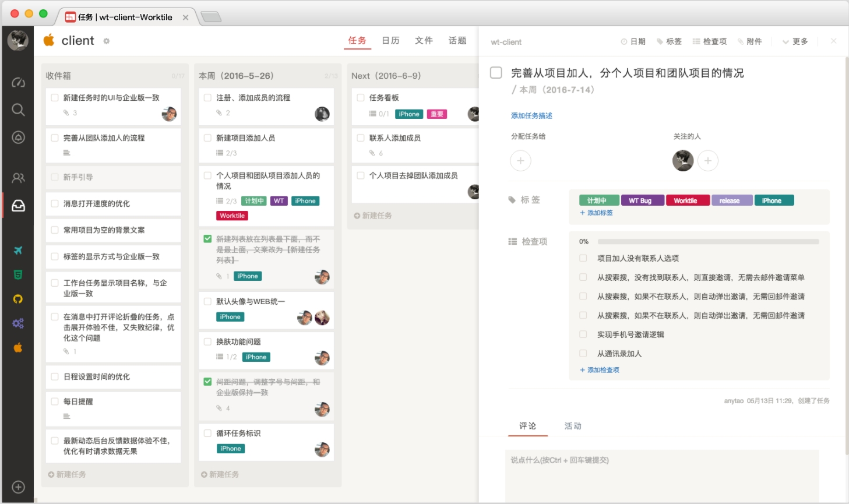The width and height of the screenshot is (849, 504).
Task: Open the 个人项目去掉团队添加成员 task card
Action: (415, 184)
